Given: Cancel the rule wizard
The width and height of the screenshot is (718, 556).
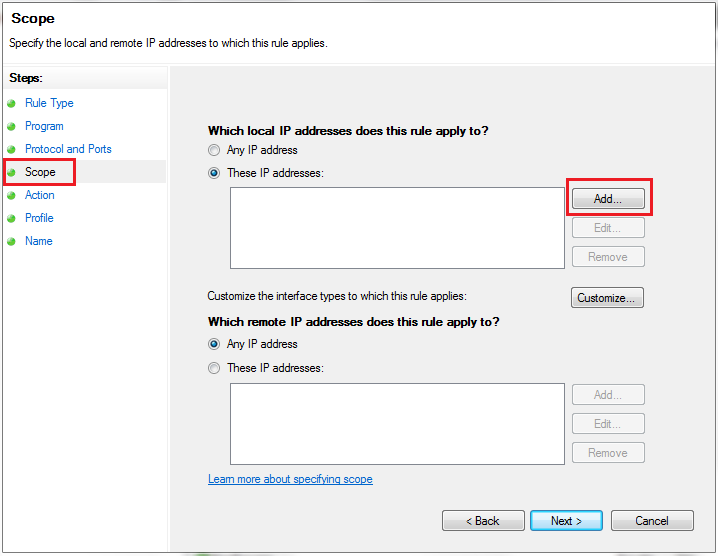Looking at the screenshot, I should 652,521.
